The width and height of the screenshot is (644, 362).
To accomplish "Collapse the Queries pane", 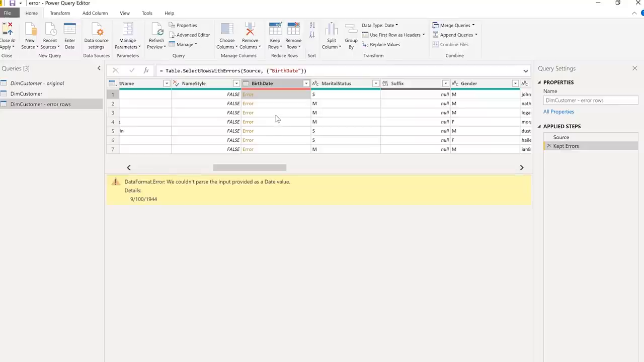I will coord(99,68).
